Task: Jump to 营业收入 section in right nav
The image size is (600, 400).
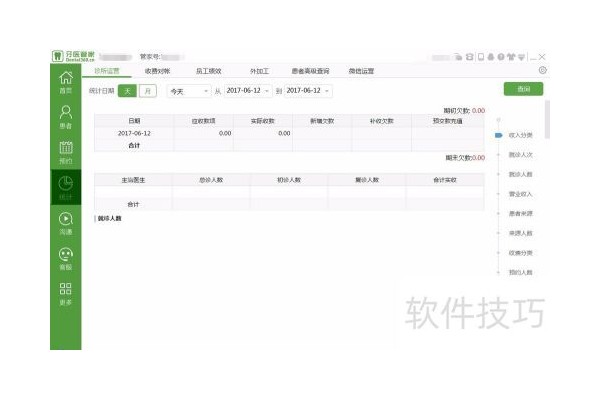Action: coord(520,194)
